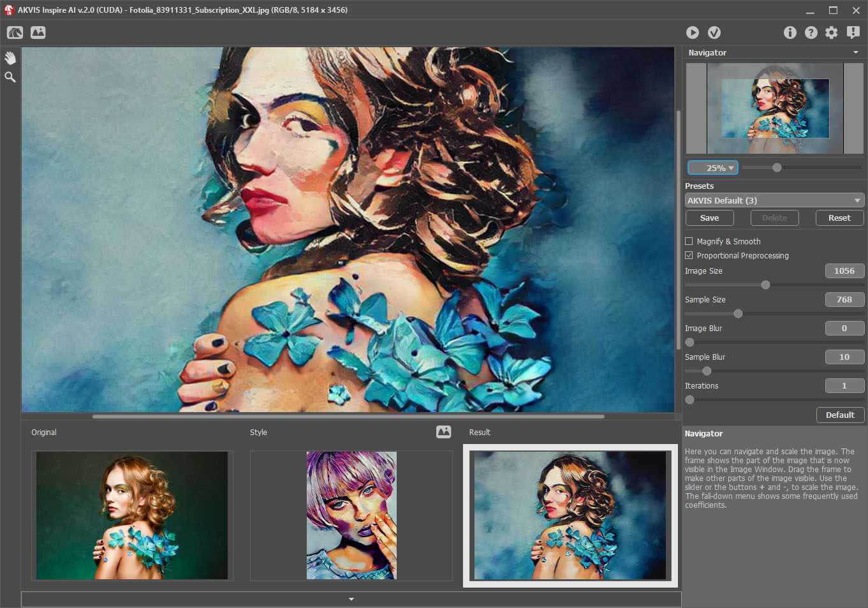
Task: Open help with question mark icon
Action: pos(811,33)
